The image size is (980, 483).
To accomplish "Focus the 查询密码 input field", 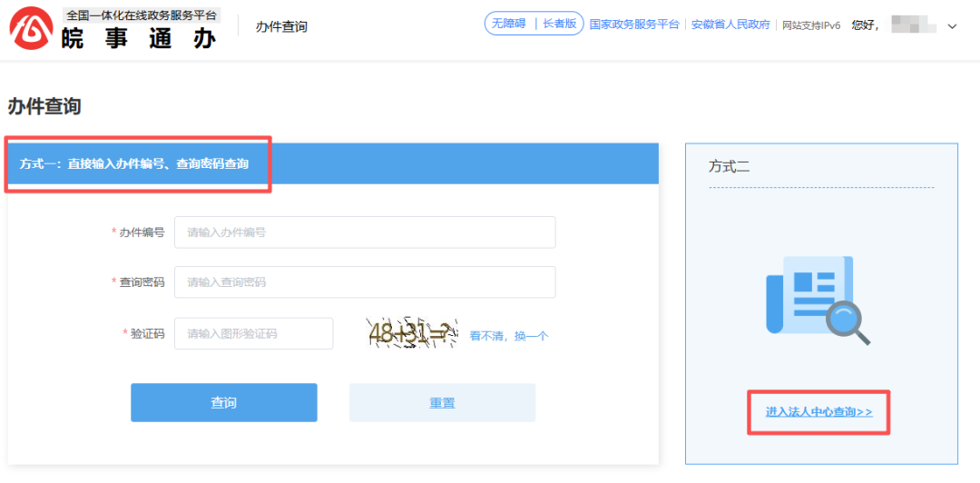I will pyautogui.click(x=365, y=282).
